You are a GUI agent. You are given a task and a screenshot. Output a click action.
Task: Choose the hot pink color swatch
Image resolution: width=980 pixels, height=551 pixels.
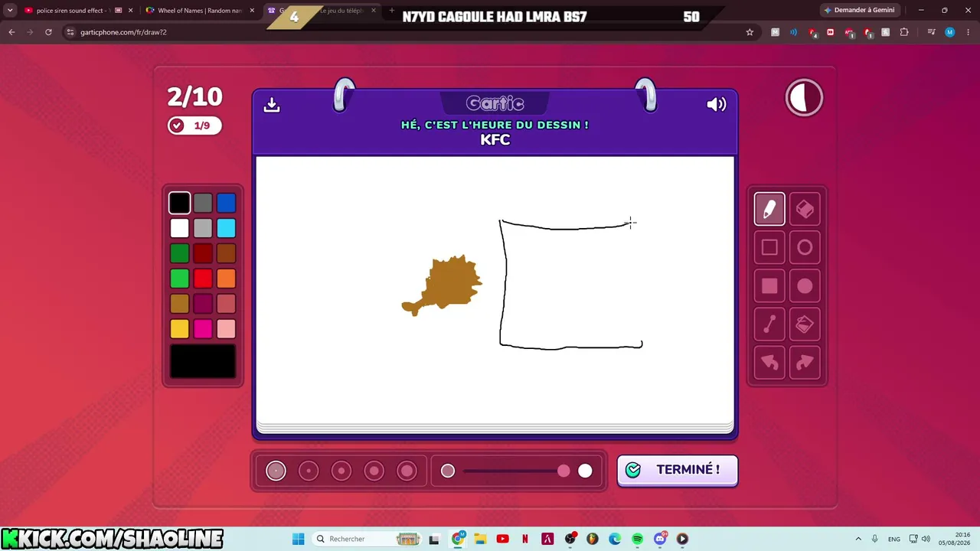pyautogui.click(x=203, y=329)
